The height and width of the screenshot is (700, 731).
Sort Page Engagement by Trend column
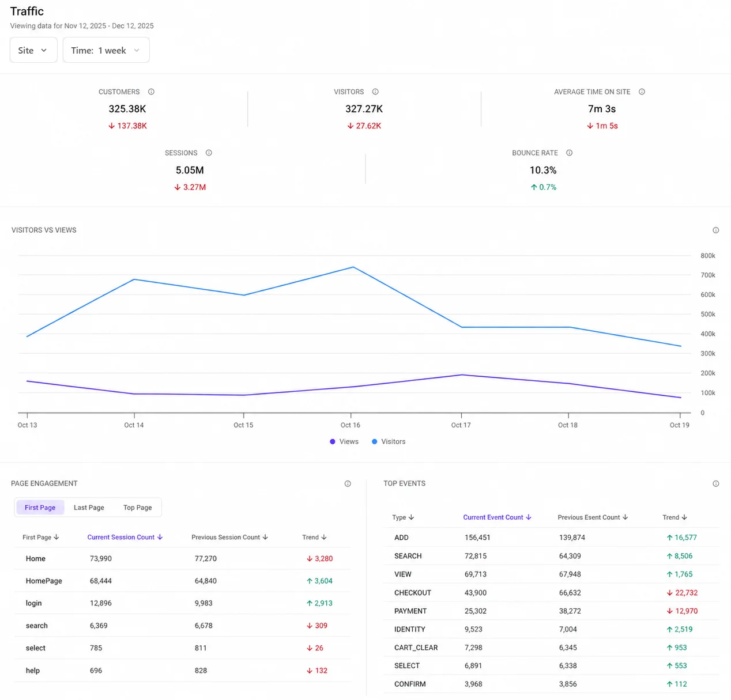(x=314, y=537)
